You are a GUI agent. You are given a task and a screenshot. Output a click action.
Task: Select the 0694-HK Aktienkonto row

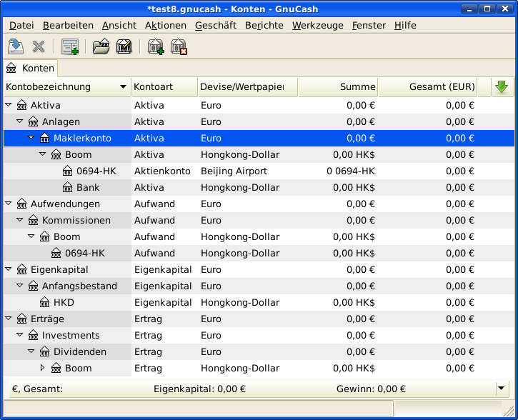[x=90, y=171]
